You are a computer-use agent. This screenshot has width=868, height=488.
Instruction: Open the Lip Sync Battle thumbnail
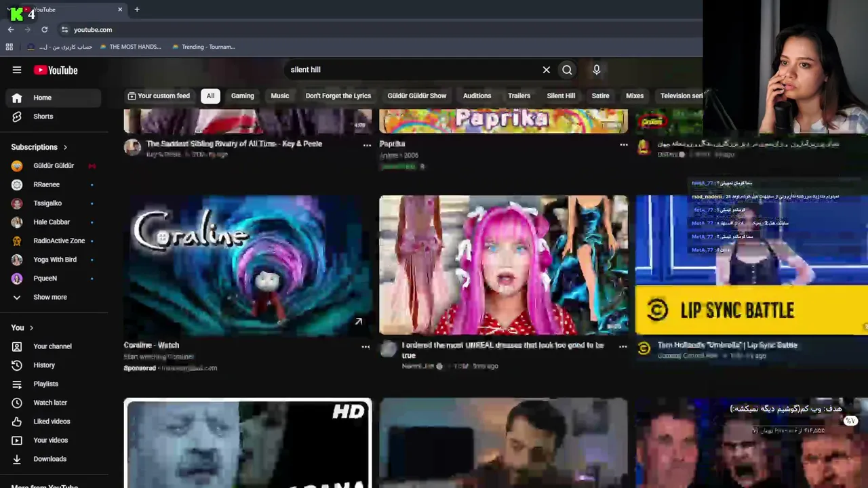tap(751, 265)
